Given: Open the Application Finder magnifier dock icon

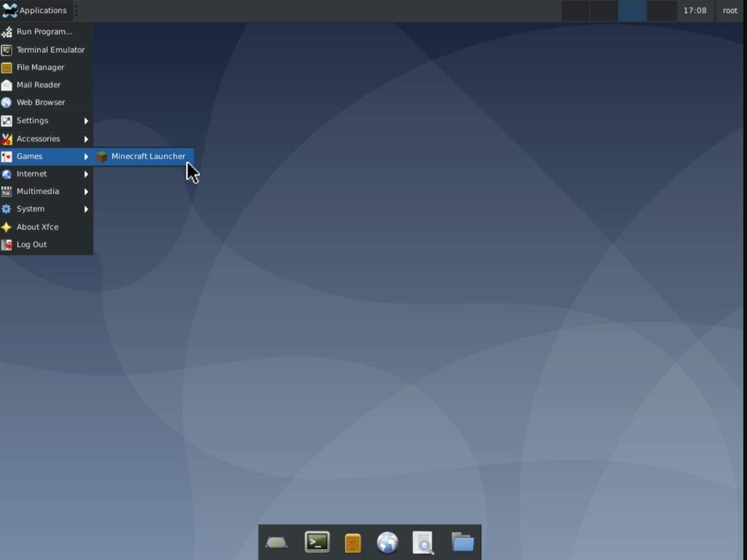Looking at the screenshot, I should (423, 543).
